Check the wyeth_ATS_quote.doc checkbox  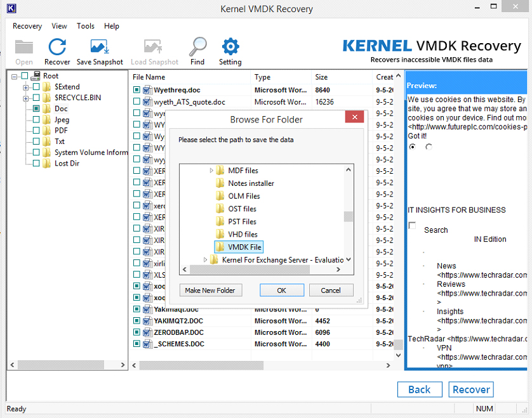point(136,101)
